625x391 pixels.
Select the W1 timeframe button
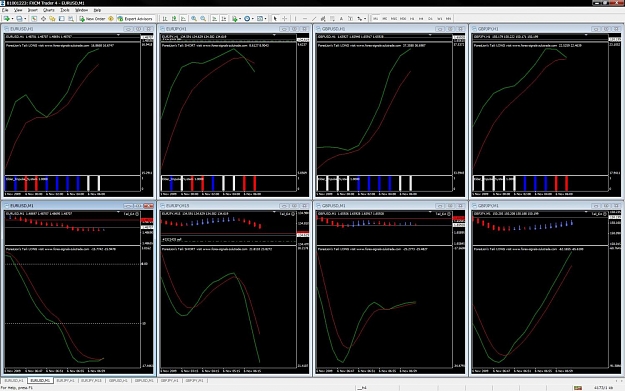click(439, 18)
